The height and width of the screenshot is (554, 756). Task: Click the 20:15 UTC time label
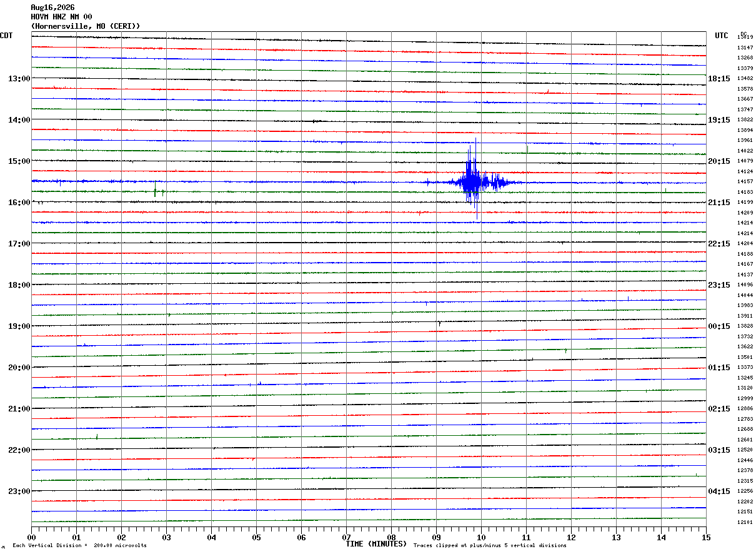(x=719, y=161)
